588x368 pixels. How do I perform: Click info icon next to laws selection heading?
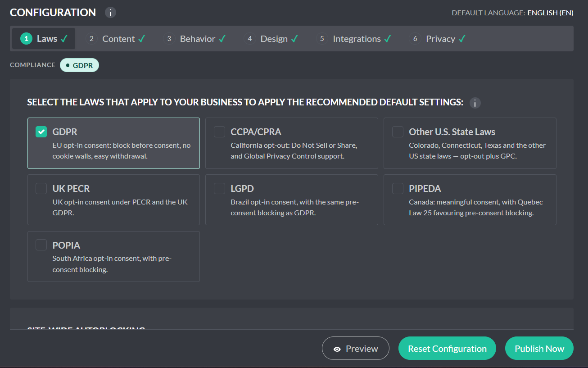pyautogui.click(x=475, y=103)
